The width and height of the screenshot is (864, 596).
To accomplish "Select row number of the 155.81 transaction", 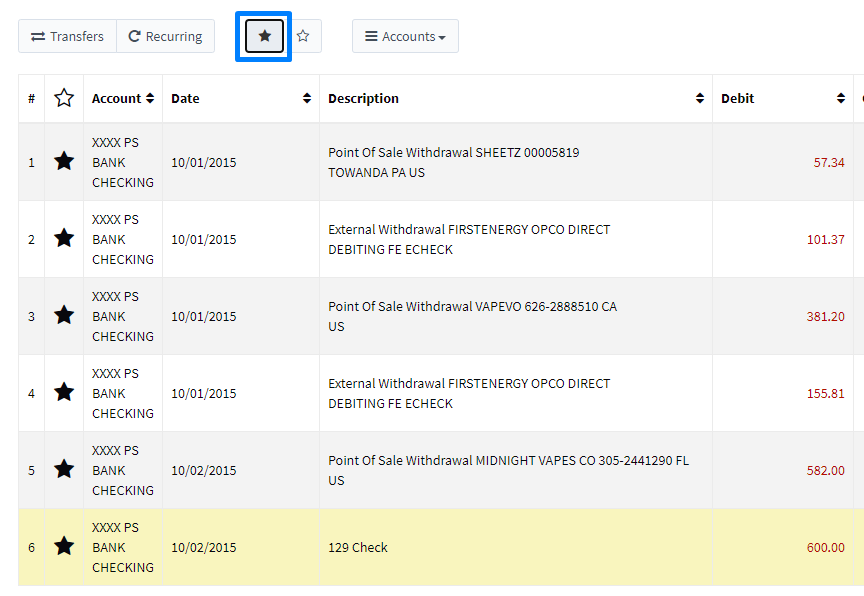I will [x=31, y=394].
